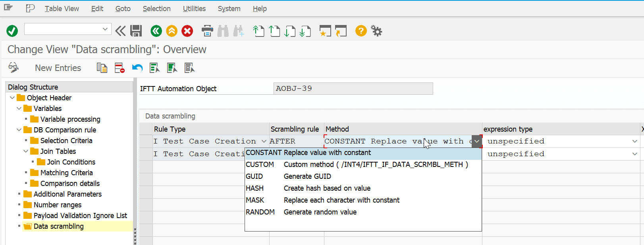Open expression type dropdown in first row

click(x=634, y=142)
